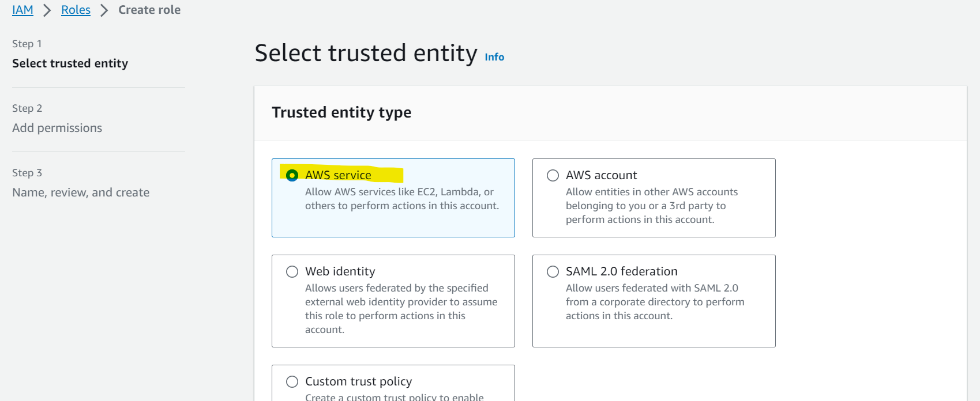Screen dimensions: 980x401
Task: Click the Custom trust policy card description
Action: [x=395, y=396]
